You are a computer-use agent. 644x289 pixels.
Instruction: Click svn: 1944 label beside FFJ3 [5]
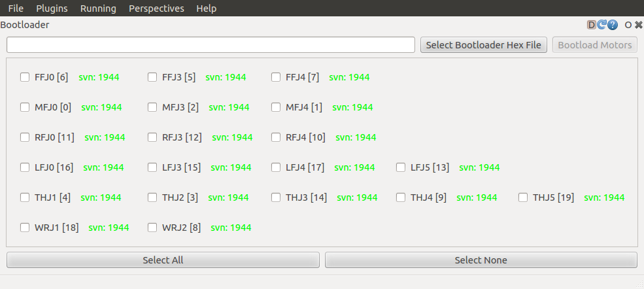[x=226, y=77]
